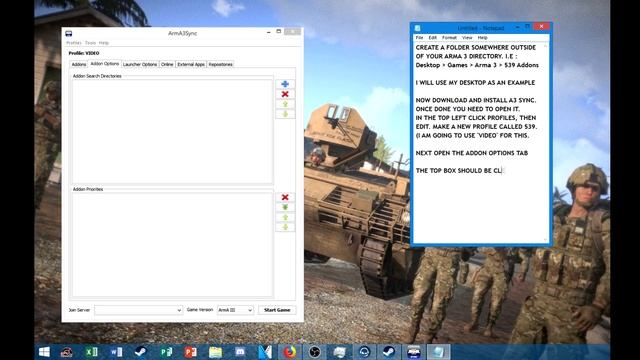
Task: Open Discord from the taskbar
Action: click(x=240, y=352)
